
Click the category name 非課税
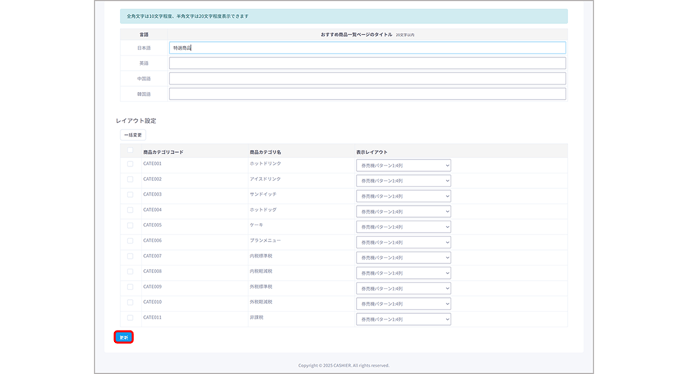[x=256, y=317]
